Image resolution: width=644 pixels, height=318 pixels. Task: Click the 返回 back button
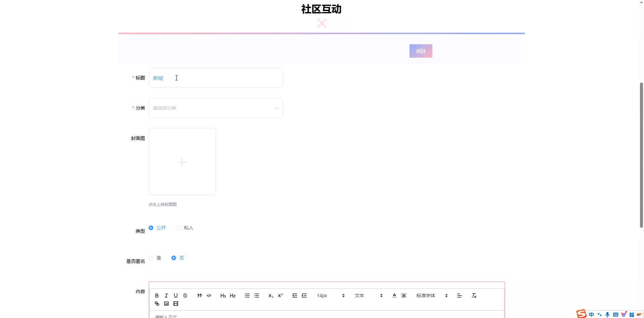click(421, 51)
